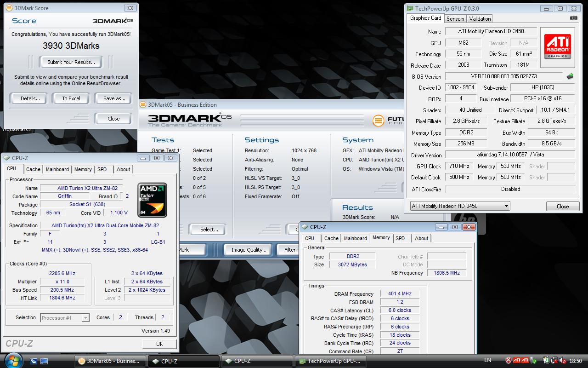
Task: Click the clock showing 18:50
Action: point(575,361)
